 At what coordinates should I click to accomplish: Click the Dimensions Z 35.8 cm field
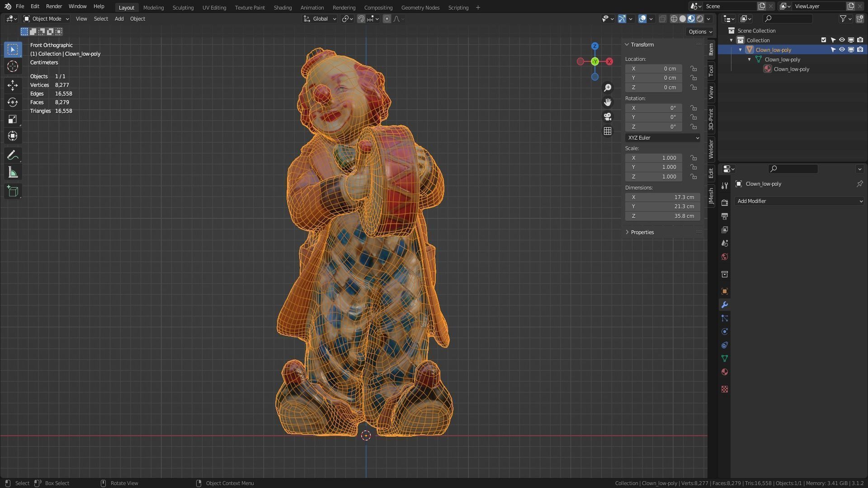[663, 216]
